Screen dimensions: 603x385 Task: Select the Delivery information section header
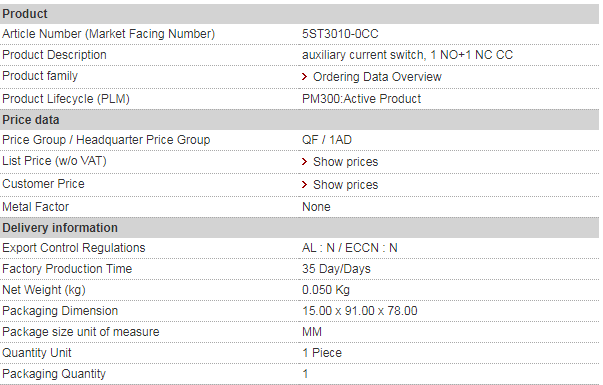[300, 228]
